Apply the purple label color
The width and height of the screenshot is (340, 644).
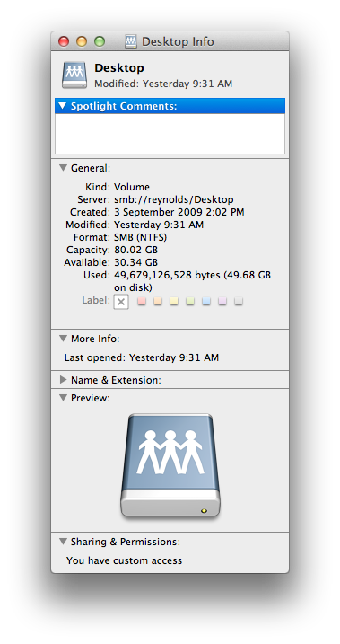[222, 302]
